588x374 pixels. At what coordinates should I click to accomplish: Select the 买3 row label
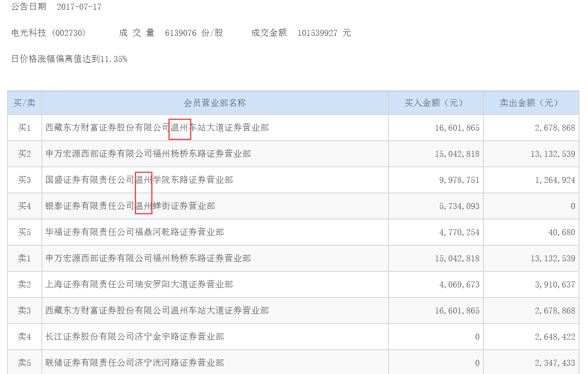[x=25, y=180]
